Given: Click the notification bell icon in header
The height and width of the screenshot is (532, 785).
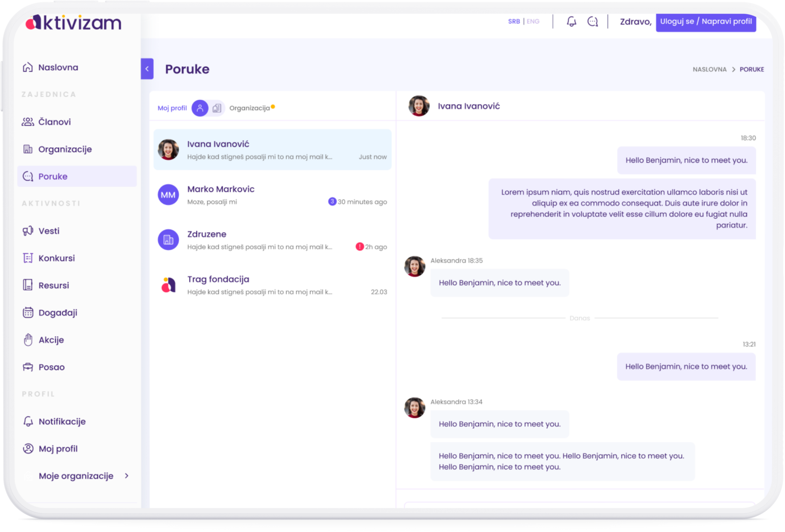Looking at the screenshot, I should click(571, 22).
